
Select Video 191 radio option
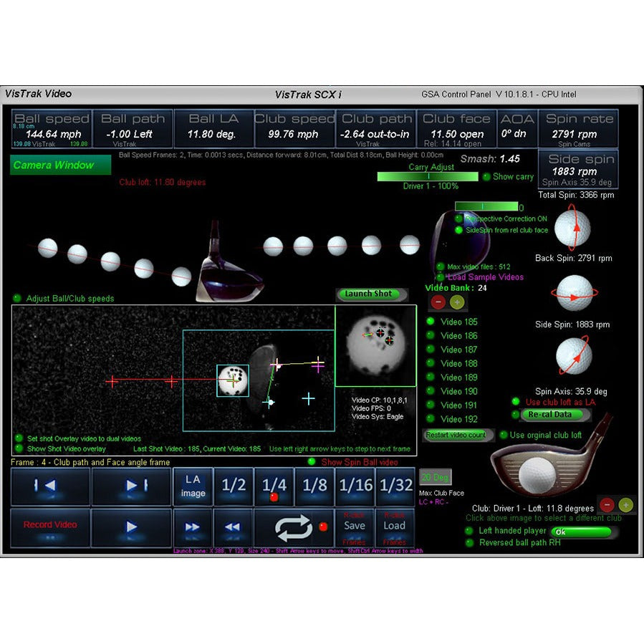431,405
